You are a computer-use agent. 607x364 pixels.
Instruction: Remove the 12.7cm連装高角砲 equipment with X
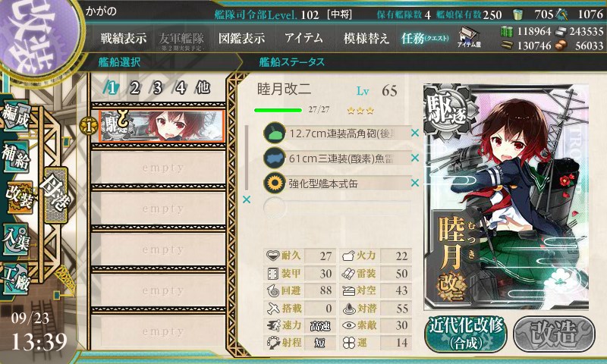(x=414, y=133)
